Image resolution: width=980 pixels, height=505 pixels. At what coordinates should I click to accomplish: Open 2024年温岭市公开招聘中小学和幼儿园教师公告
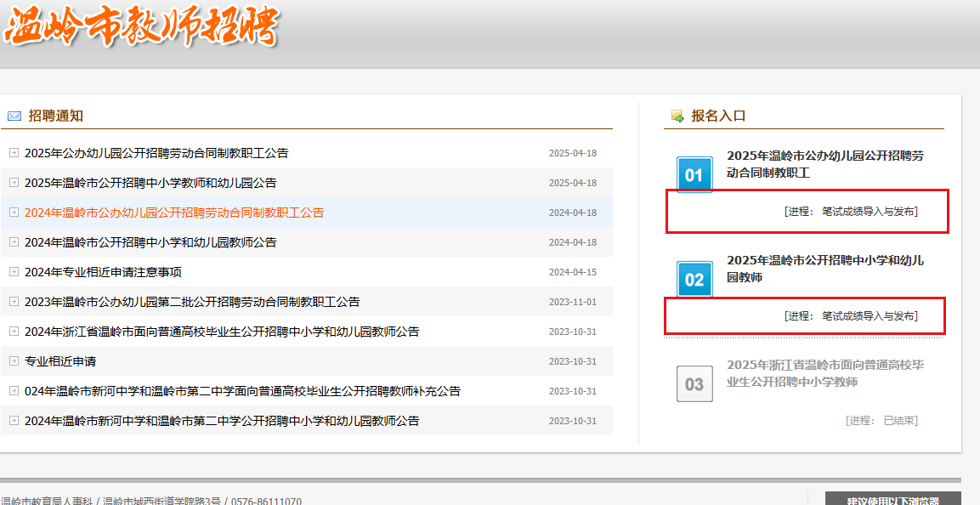(150, 242)
